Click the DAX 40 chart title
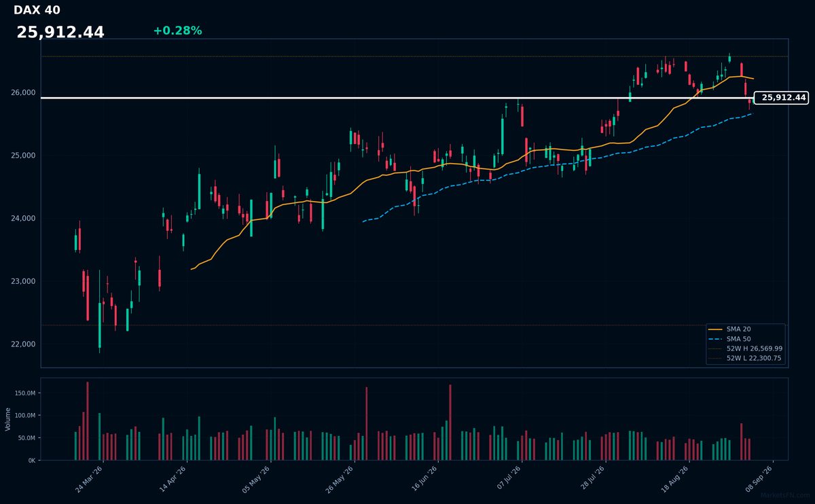Viewport: 815px width, 504px height. (37, 10)
